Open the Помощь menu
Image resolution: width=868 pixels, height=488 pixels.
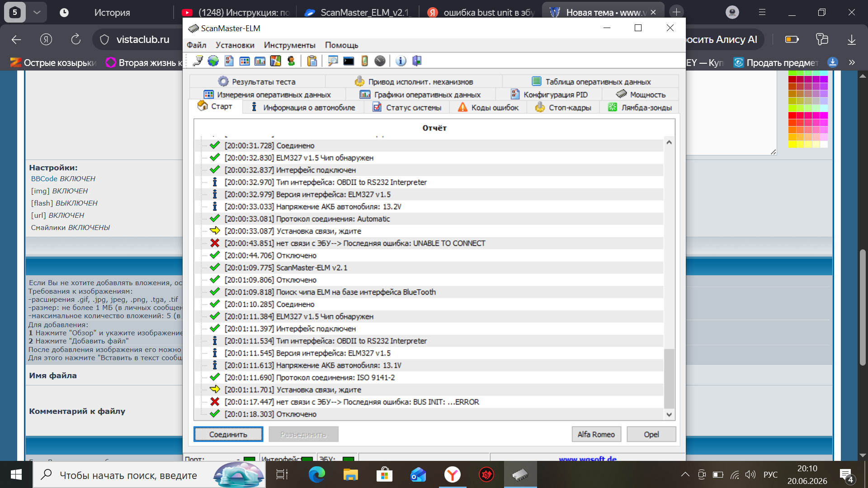[x=342, y=45]
